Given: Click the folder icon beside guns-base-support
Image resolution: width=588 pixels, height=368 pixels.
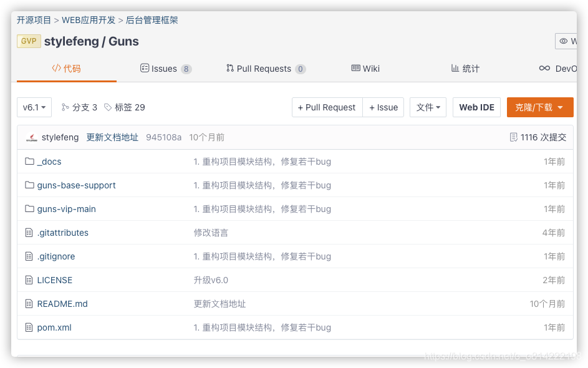Looking at the screenshot, I should [x=29, y=185].
